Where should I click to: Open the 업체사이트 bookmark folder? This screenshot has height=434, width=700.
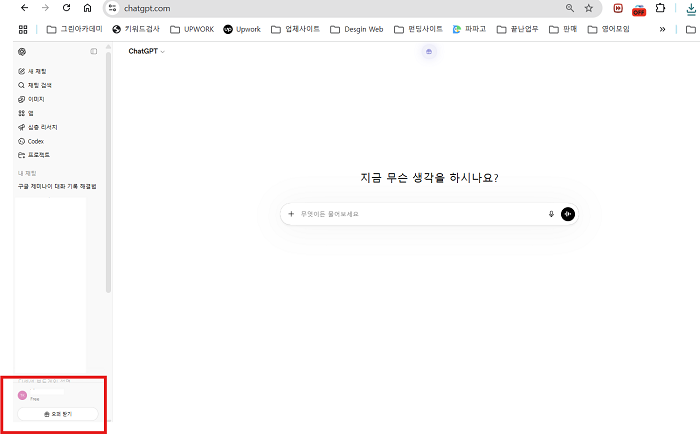[296, 29]
